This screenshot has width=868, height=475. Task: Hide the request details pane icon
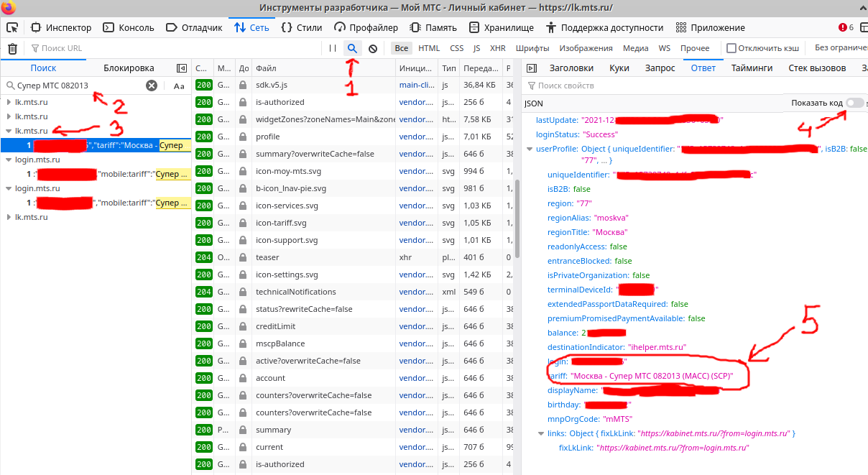coord(531,68)
